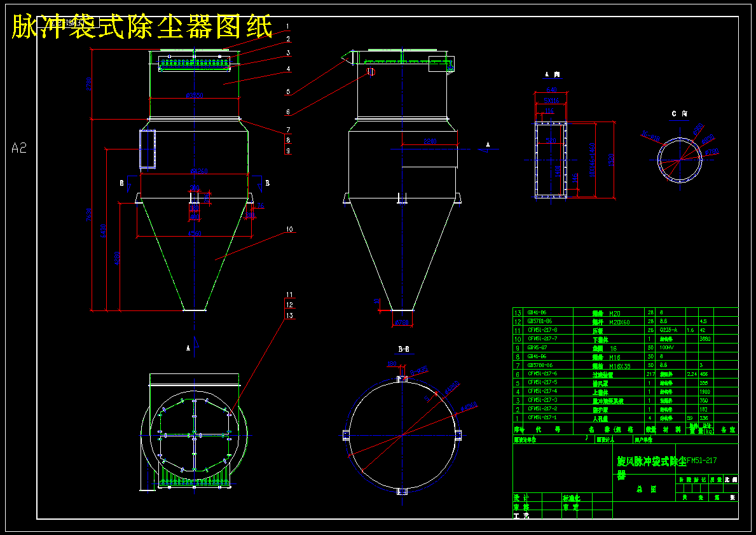The height and width of the screenshot is (535, 756).
Task: Select the vertical '7630' overall height dimension
Action: tap(88, 215)
